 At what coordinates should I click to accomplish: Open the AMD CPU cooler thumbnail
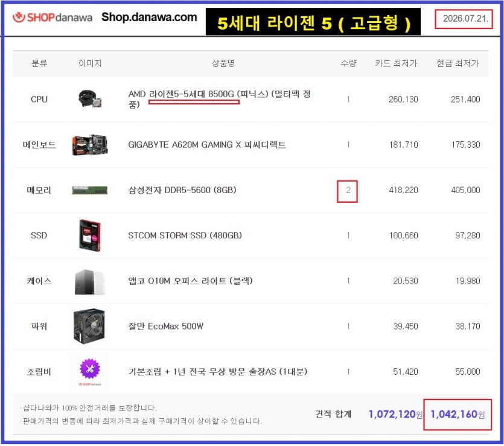click(x=90, y=99)
